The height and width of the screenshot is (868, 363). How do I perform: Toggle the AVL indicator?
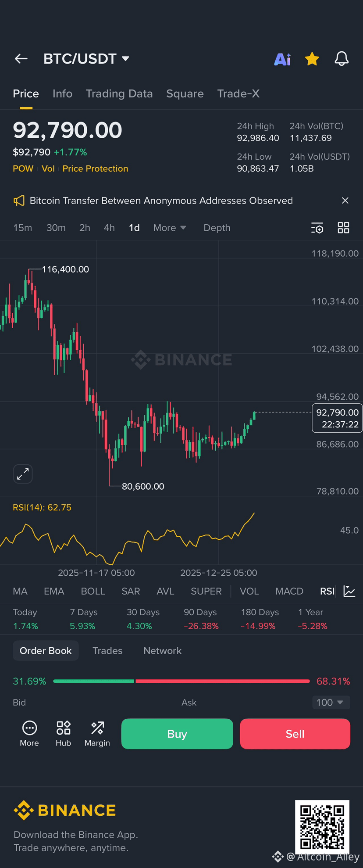165,592
